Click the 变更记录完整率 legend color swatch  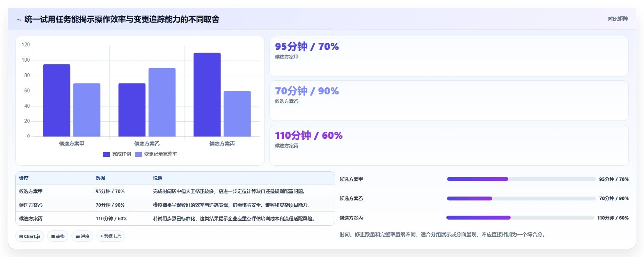[x=138, y=154]
